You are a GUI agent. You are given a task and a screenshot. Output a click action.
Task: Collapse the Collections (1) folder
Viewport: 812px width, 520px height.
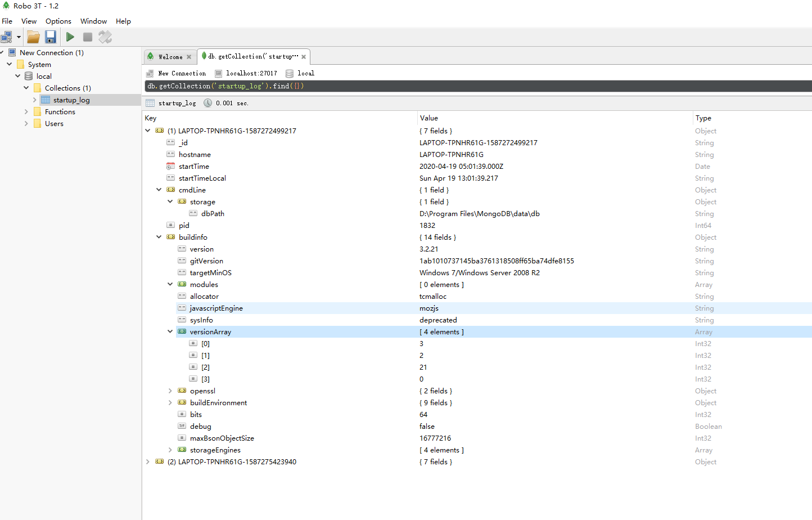tap(26, 88)
